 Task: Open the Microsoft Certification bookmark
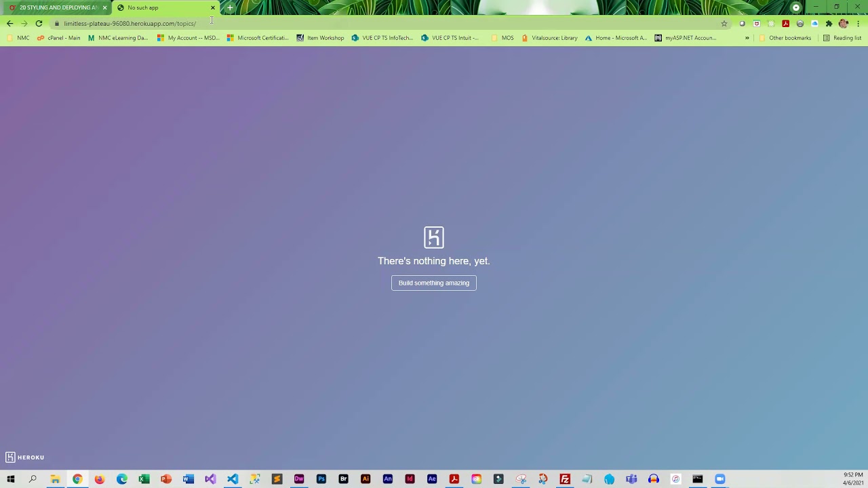coord(258,38)
